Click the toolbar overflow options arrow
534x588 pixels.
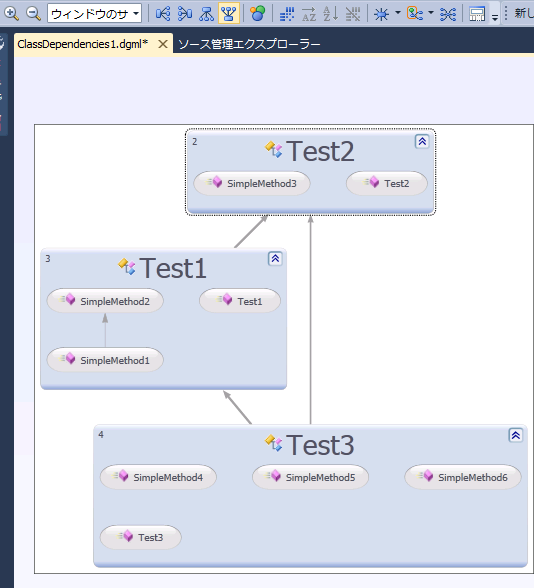click(x=495, y=17)
